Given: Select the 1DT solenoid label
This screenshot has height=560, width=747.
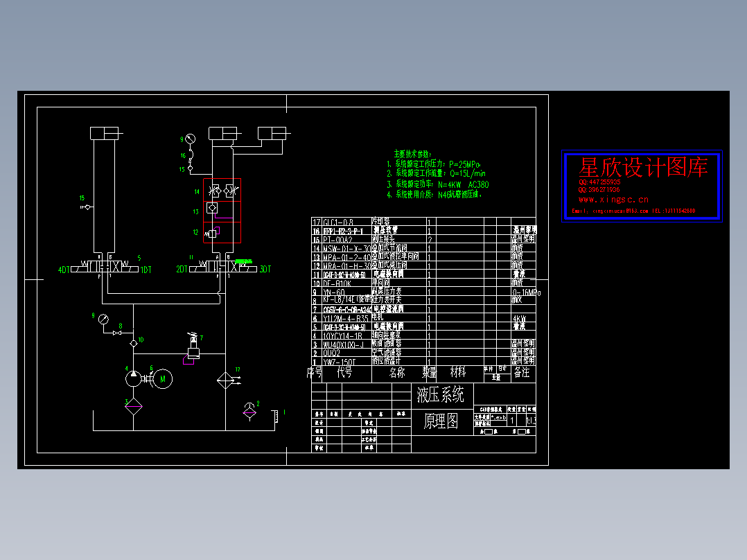Looking at the screenshot, I should click(x=146, y=270).
